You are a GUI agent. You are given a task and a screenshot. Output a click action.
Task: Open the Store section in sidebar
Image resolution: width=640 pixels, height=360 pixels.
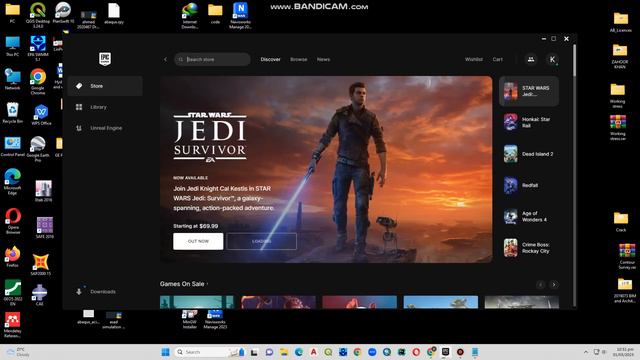click(x=105, y=86)
